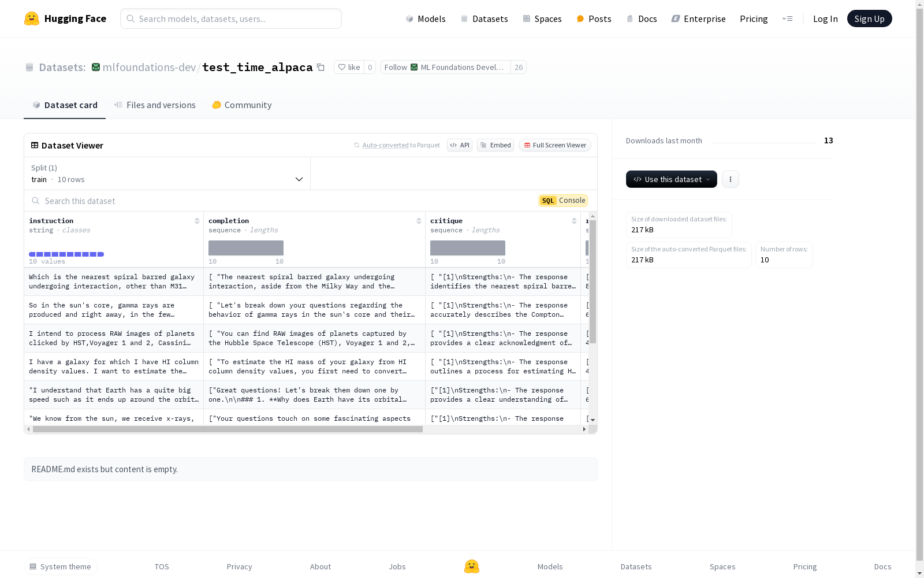Screen dimensions: 924x578
Task: Click the footer Hugging Face emoji logo
Action: pos(472,566)
